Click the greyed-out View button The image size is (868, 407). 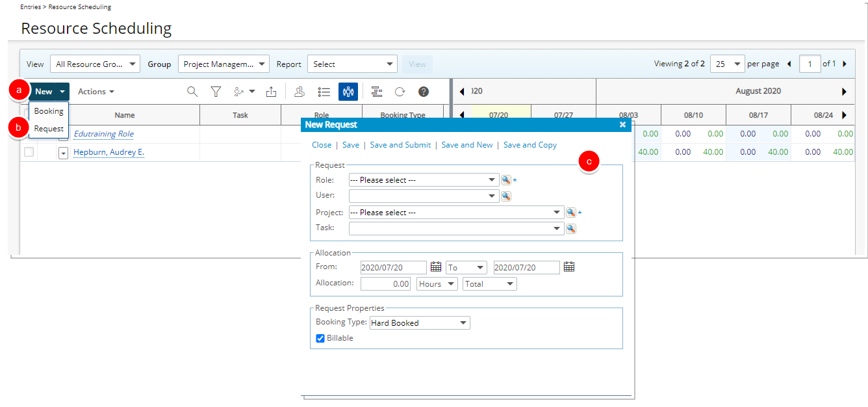click(417, 64)
